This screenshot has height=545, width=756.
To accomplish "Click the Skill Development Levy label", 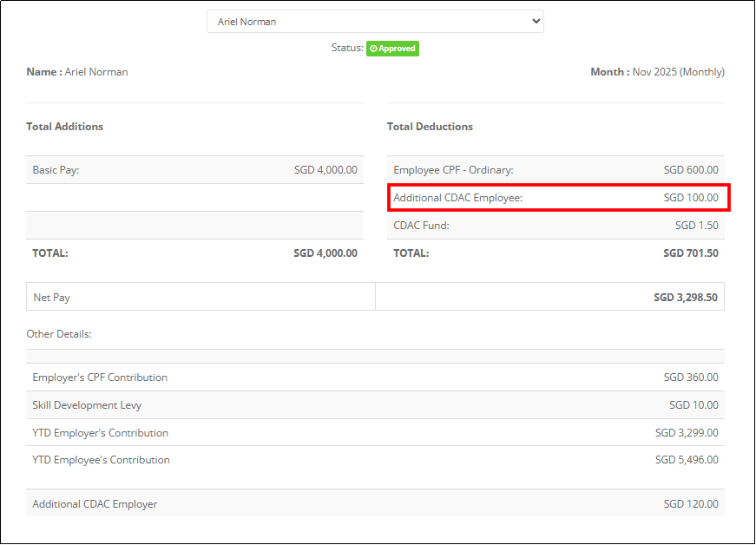I will point(87,405).
